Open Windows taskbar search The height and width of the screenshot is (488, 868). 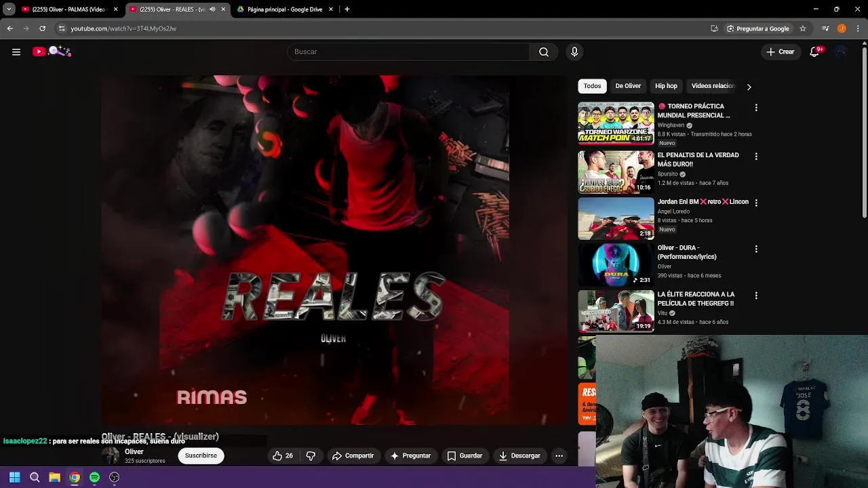(x=35, y=477)
